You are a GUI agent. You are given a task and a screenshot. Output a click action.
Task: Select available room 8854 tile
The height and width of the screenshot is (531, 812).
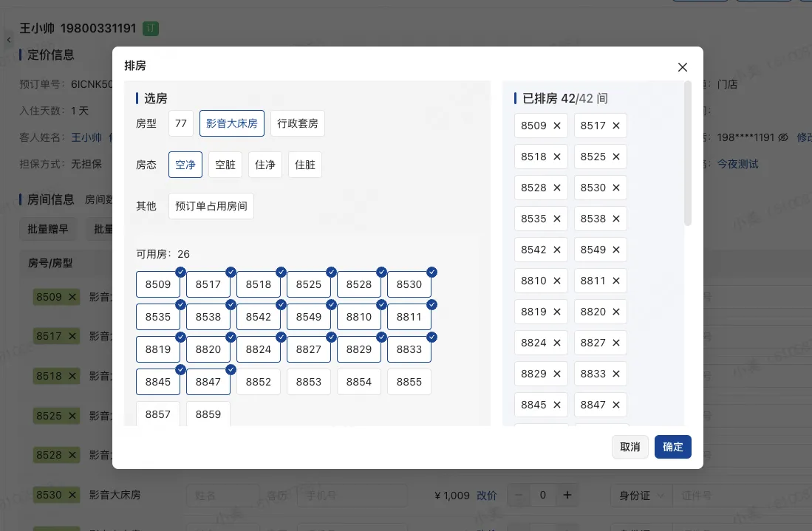pyautogui.click(x=359, y=382)
